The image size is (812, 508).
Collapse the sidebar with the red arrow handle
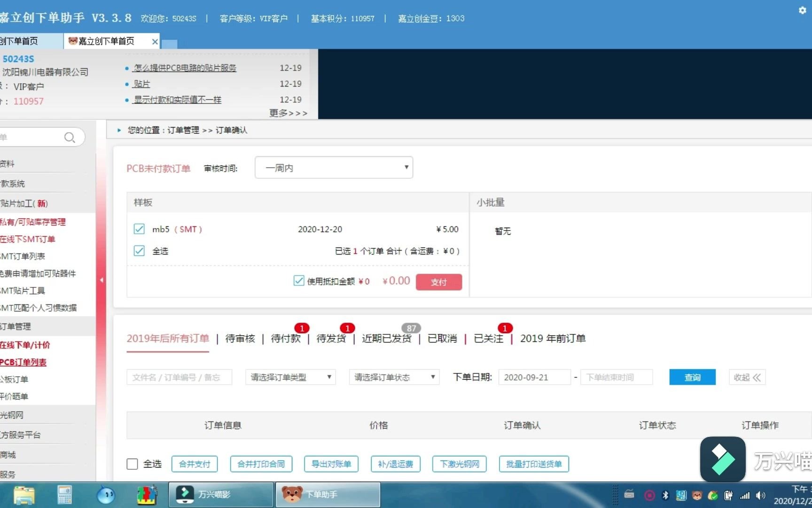point(101,280)
